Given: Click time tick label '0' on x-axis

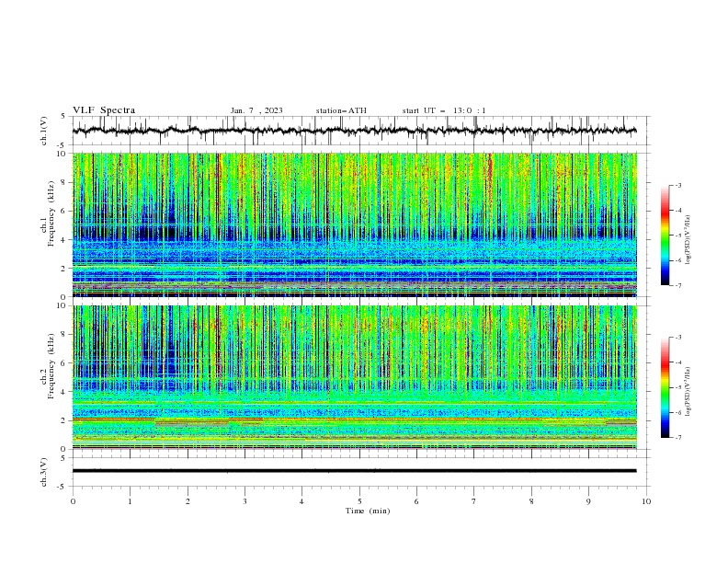Looking at the screenshot, I should (x=73, y=501).
